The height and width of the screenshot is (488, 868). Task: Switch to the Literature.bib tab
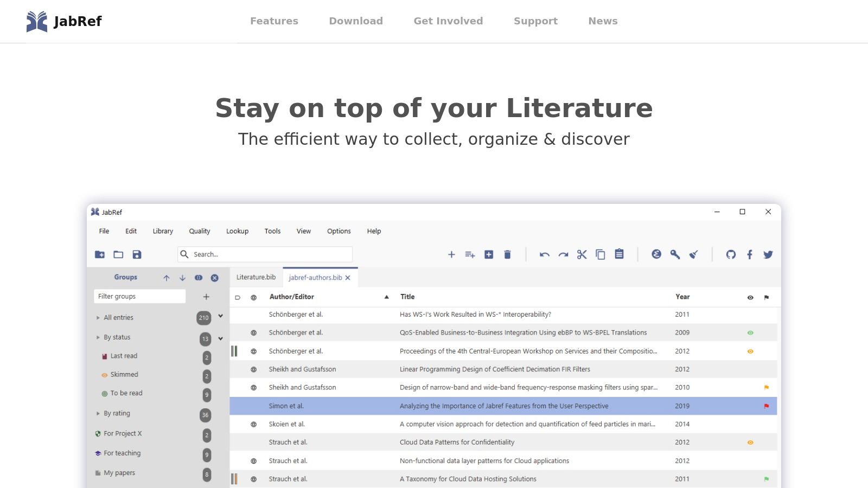(x=256, y=277)
